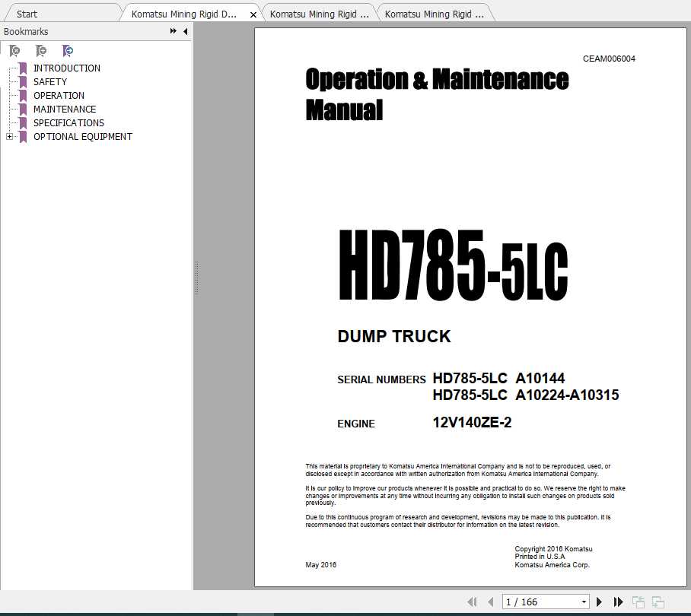Select the SPECIFICATIONS bookmark

point(68,123)
